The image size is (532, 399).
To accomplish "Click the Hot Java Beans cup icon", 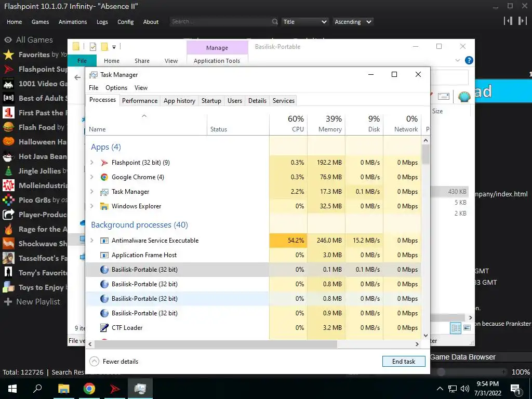I will [8, 156].
